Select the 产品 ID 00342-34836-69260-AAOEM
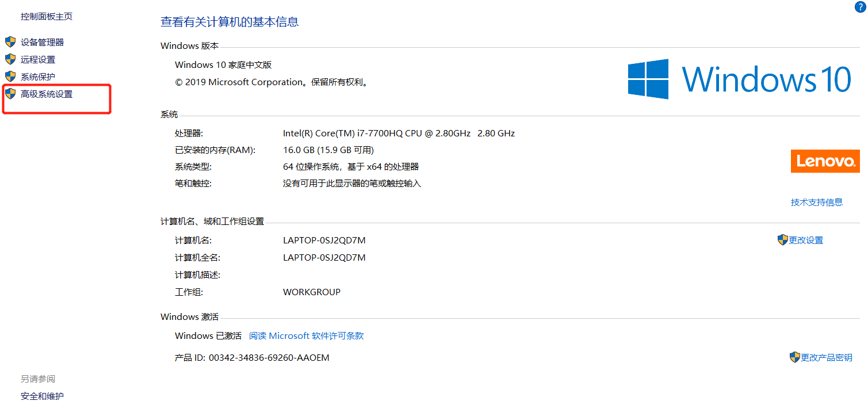Viewport: 868px width, 416px height. coord(252,357)
